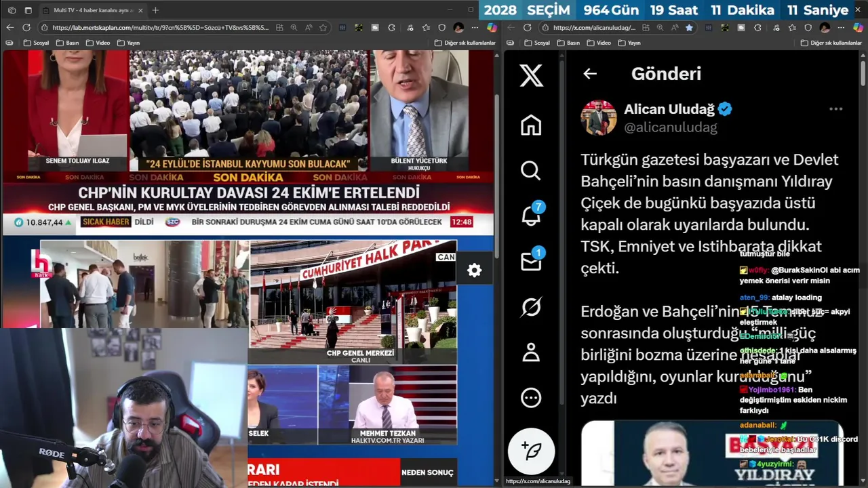Viewport: 868px width, 488px height.
Task: Open extensions puzzle icon in X.com window
Action: point(757,28)
